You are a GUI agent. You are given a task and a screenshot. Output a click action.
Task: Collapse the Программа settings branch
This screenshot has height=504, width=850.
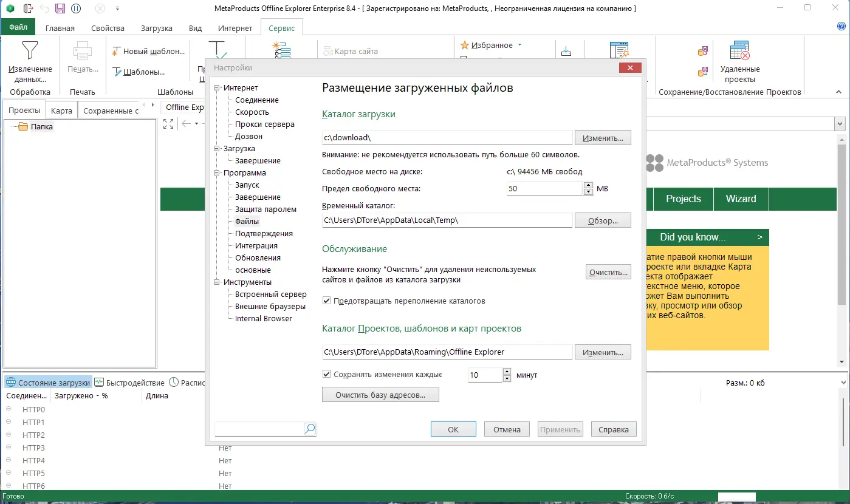click(x=216, y=172)
